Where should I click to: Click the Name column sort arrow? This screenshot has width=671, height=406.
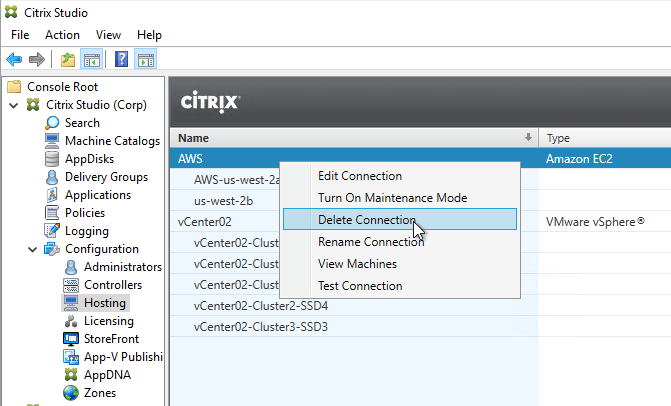528,137
